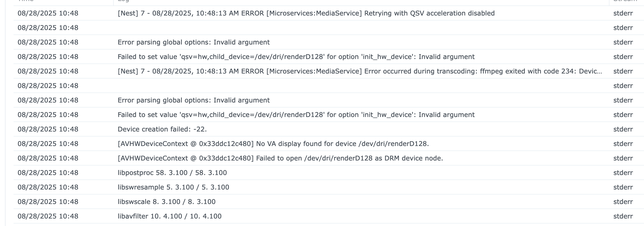Click the stderr cell of 'Device creation failed' row
Image resolution: width=644 pixels, height=226 pixels.
coord(623,129)
